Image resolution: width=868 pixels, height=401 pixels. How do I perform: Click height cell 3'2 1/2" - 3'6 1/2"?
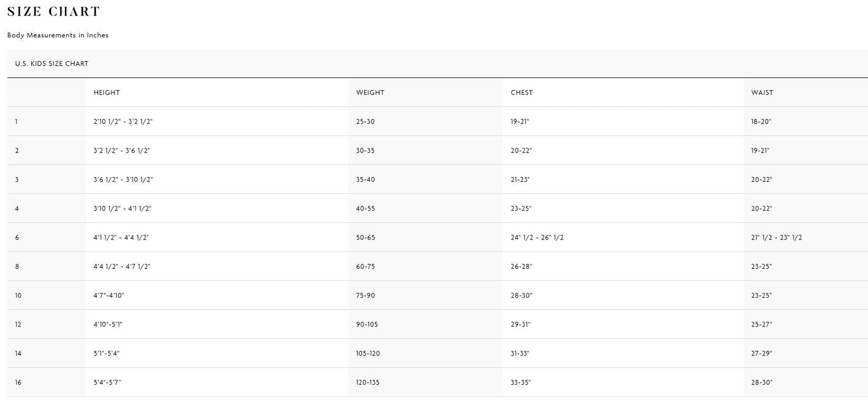[x=122, y=151]
